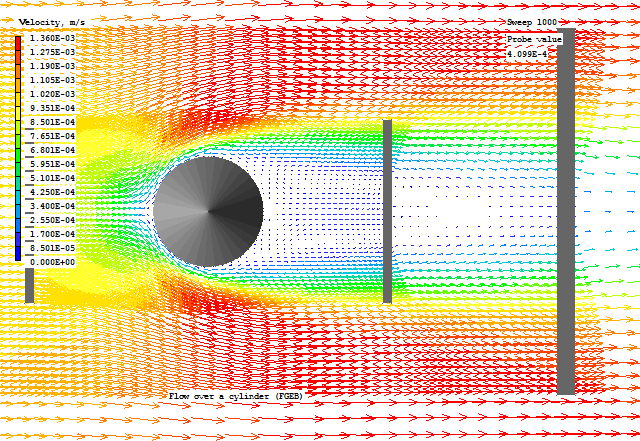
Task: Click the red top of the color bar
Action: pos(18,44)
